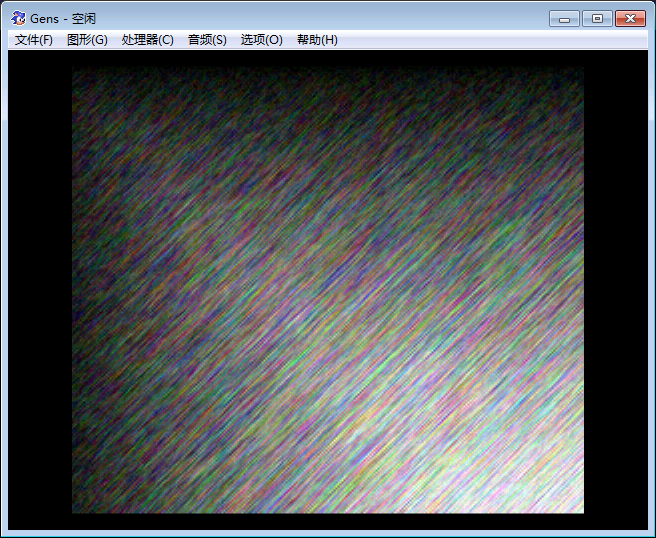Image resolution: width=656 pixels, height=538 pixels.
Task: Click the black border right of display
Action: [x=615, y=290]
